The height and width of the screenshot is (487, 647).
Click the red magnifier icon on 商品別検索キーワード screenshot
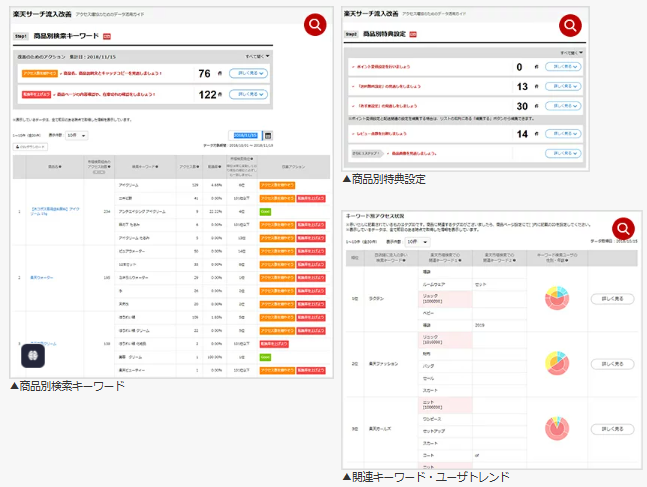(315, 25)
